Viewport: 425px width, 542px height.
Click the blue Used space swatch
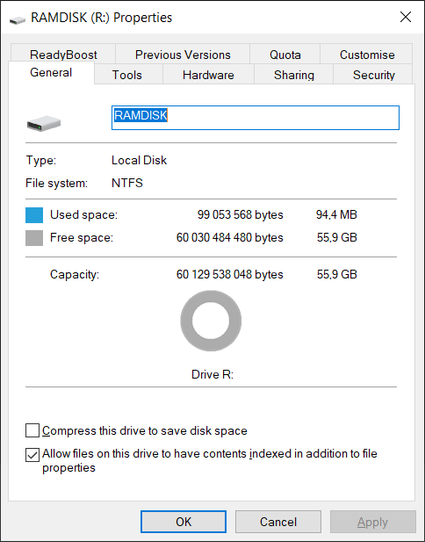click(x=34, y=215)
